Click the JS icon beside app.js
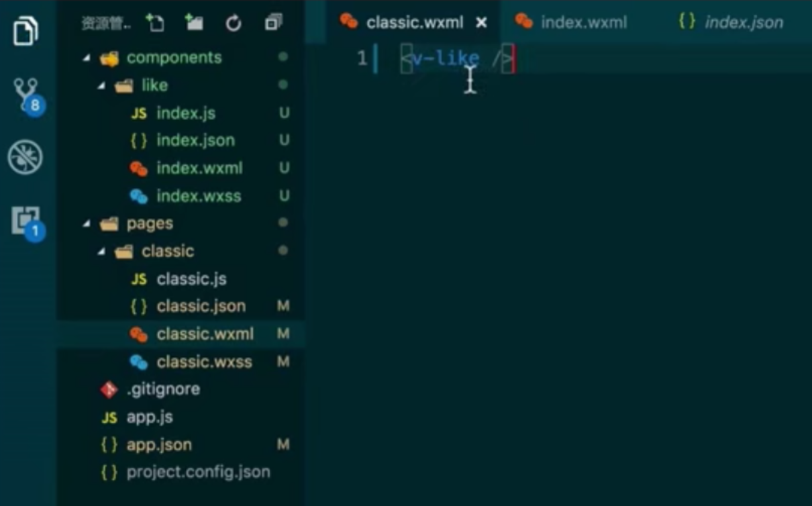812x506 pixels. [109, 417]
